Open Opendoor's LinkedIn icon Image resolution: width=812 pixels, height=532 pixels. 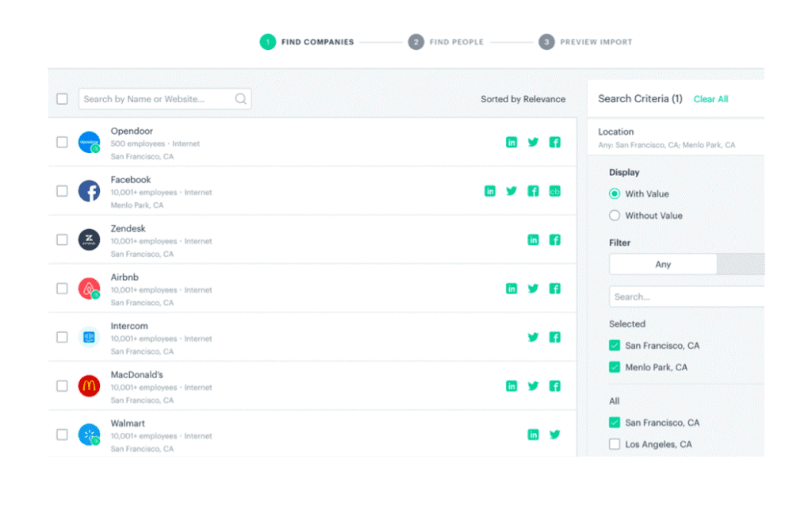coord(511,143)
